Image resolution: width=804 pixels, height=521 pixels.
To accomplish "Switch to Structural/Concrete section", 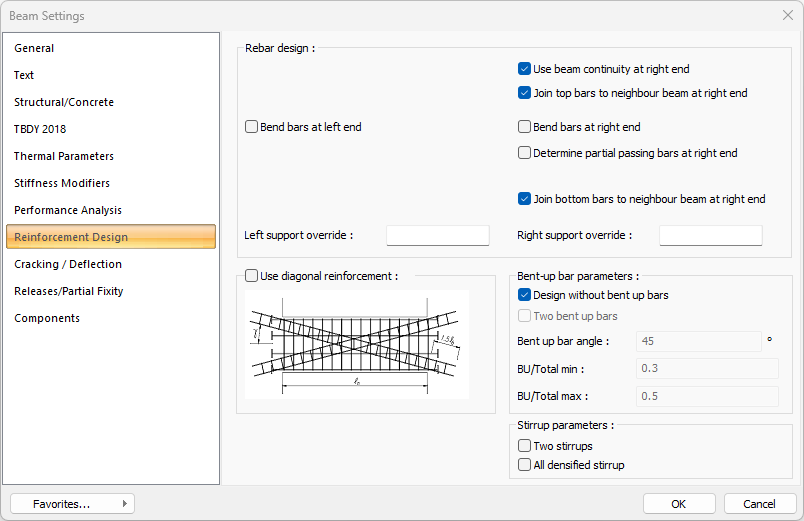I will [x=64, y=102].
